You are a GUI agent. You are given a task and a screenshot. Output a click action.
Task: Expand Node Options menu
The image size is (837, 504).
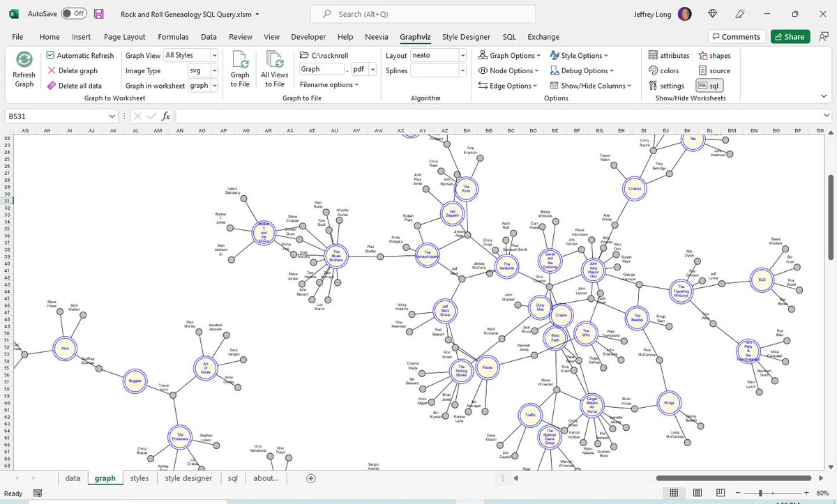[x=509, y=70]
